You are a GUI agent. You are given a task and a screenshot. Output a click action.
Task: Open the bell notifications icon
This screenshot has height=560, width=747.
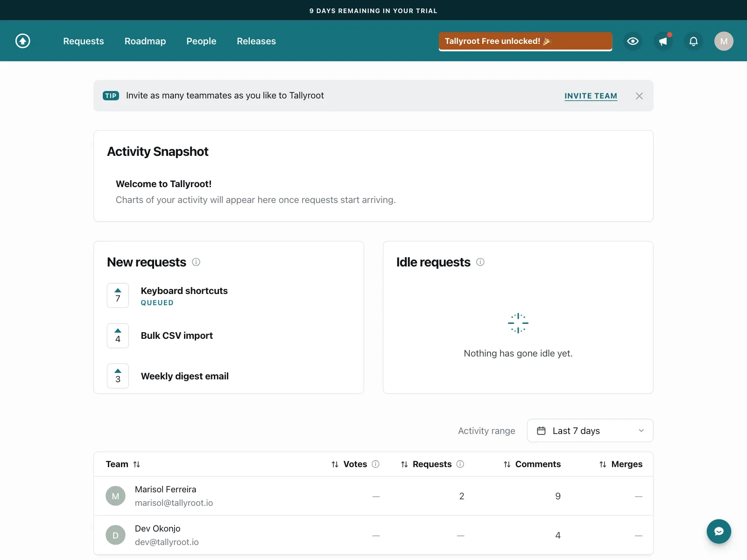point(693,41)
